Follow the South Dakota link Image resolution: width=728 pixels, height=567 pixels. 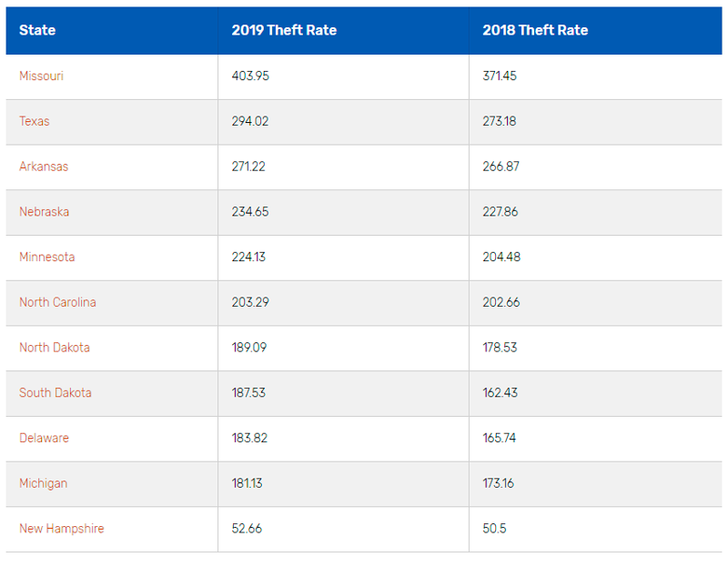click(x=56, y=393)
